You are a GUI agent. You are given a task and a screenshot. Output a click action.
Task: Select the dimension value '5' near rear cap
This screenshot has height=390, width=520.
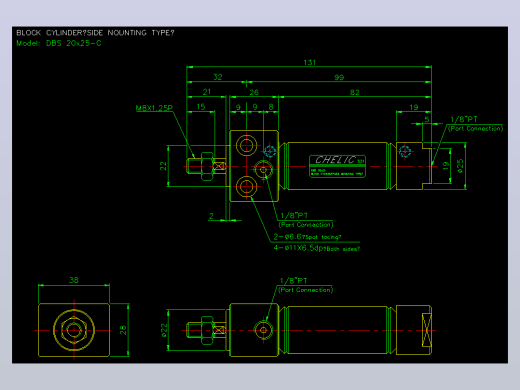427,119
